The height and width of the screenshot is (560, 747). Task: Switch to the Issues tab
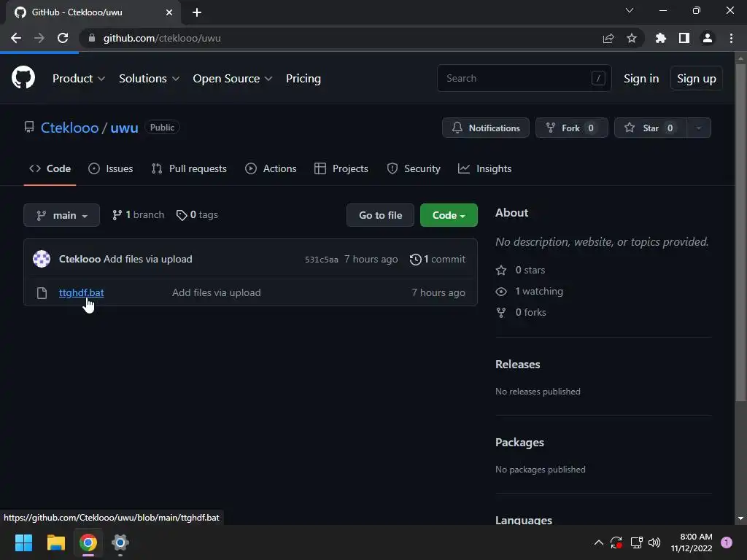point(111,168)
